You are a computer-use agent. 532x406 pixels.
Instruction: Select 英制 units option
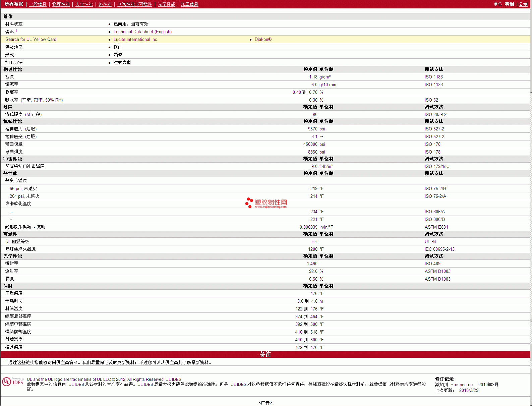point(509,4)
